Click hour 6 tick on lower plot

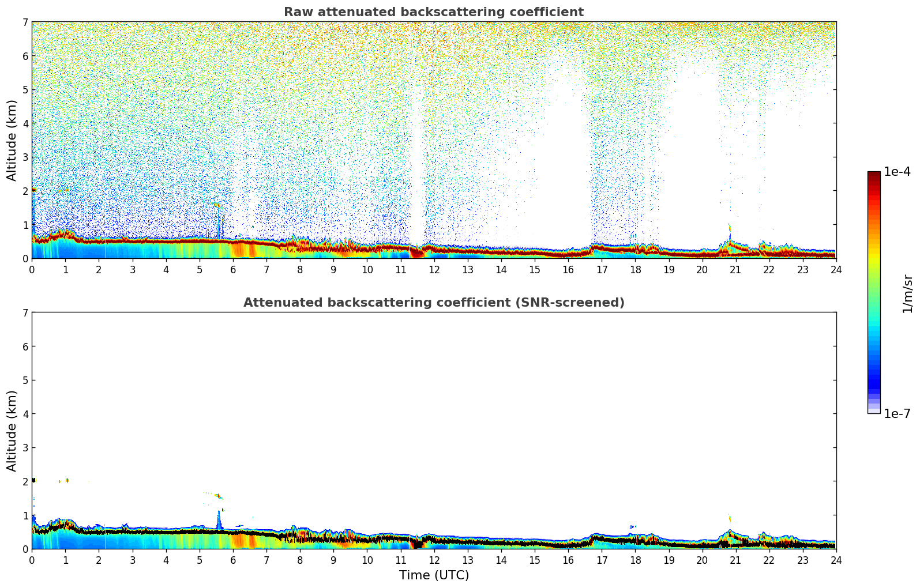tap(233, 560)
